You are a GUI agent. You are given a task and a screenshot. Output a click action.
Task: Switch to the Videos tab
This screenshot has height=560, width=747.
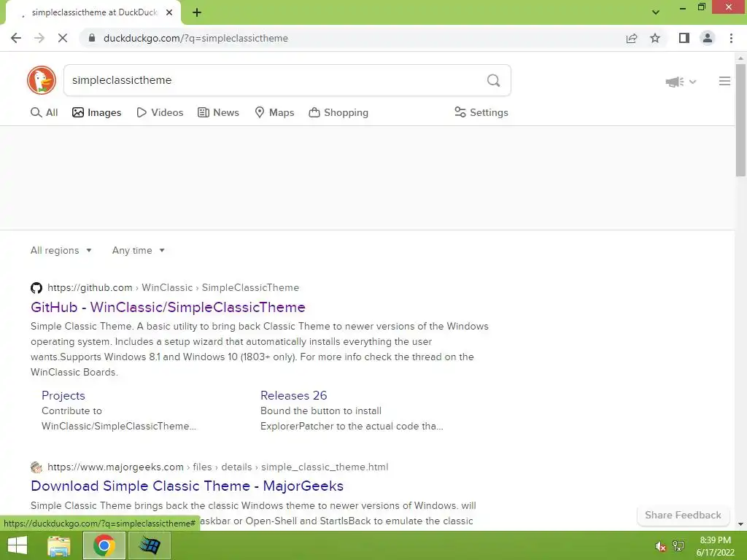(x=160, y=112)
